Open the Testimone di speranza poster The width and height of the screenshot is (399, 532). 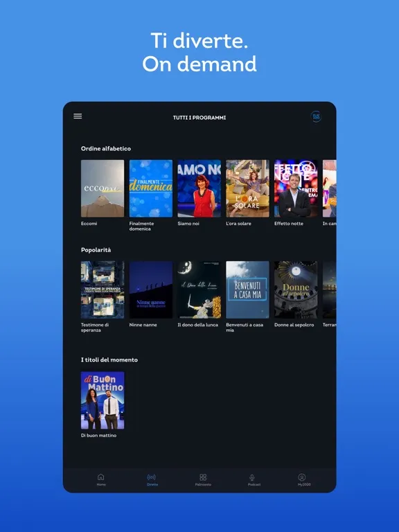(x=103, y=290)
